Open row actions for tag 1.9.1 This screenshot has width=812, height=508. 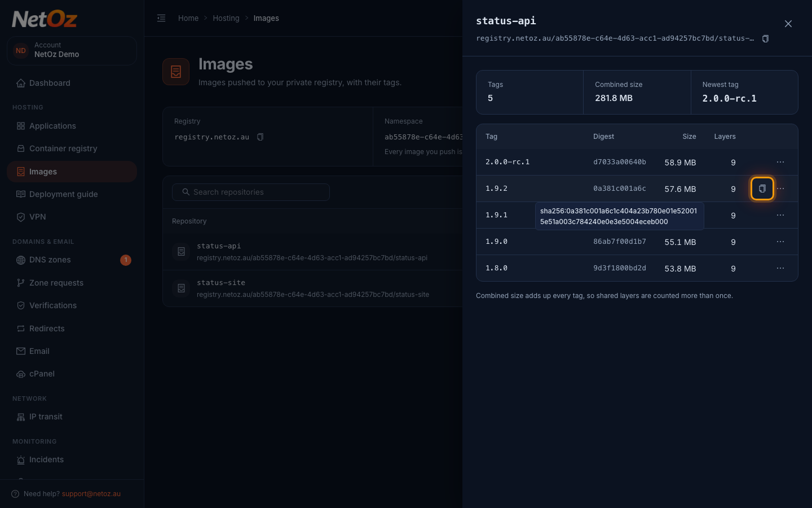(x=780, y=215)
